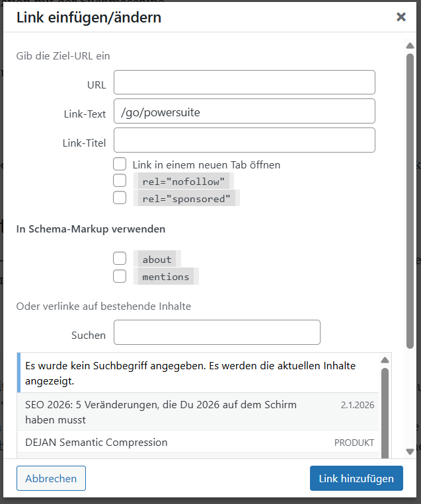Tick the about schema checkbox
Screen dimensions: 421x504
120,259
